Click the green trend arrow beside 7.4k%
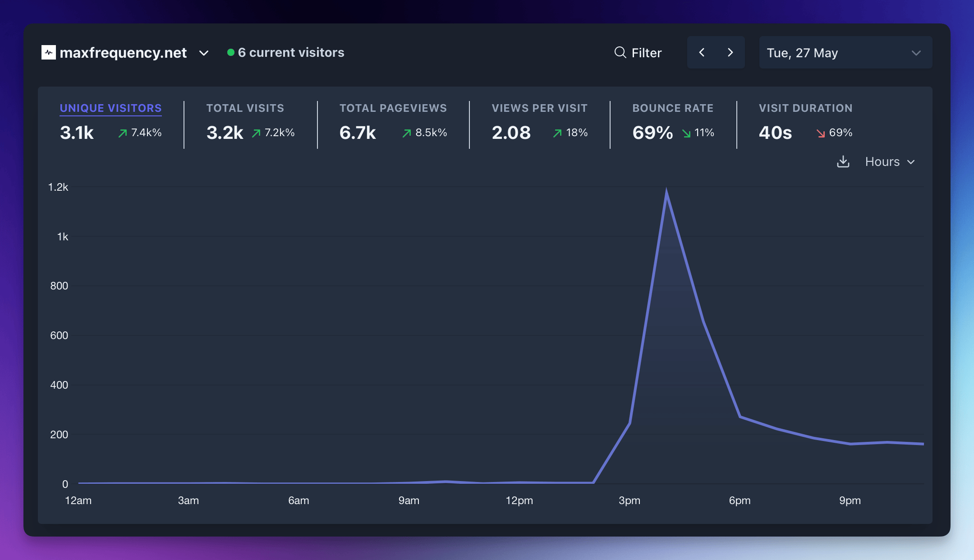Image resolution: width=974 pixels, height=560 pixels. (x=122, y=133)
